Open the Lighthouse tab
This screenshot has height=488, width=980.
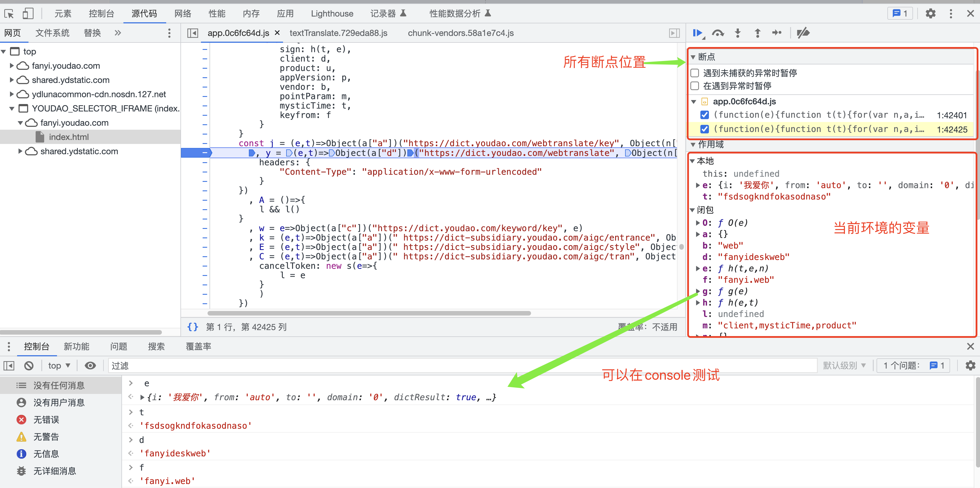click(x=332, y=14)
